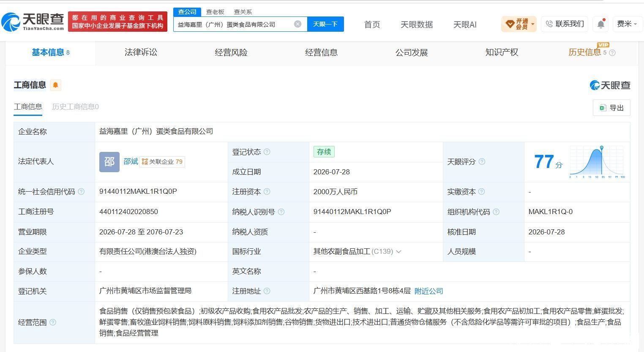Click the 成立日期 value 2026-07-28
644x352 pixels.
pyautogui.click(x=332, y=172)
